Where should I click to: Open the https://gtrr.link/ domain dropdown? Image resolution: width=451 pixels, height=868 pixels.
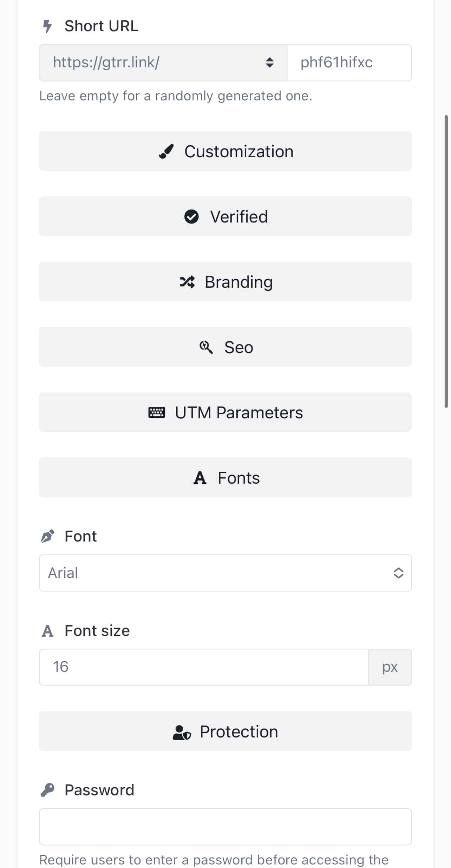click(163, 63)
